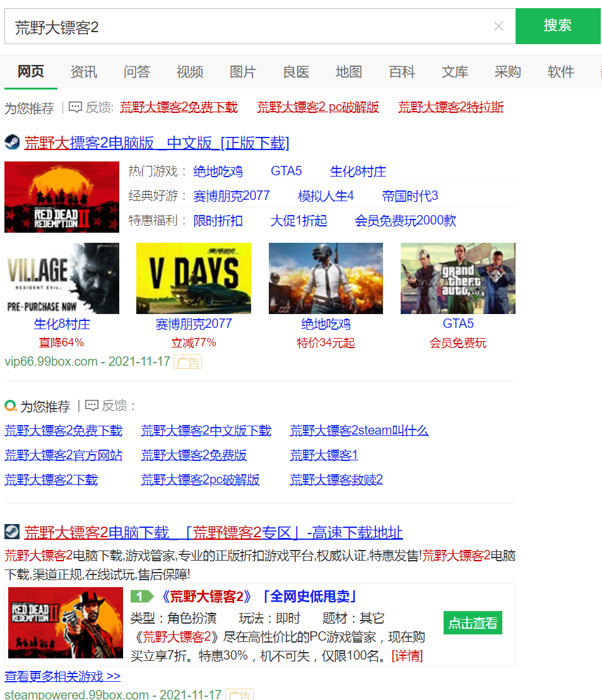Viewport: 602px width, 700px height.
Task: Open hot game link 绝地吃鸡
Action: [218, 172]
